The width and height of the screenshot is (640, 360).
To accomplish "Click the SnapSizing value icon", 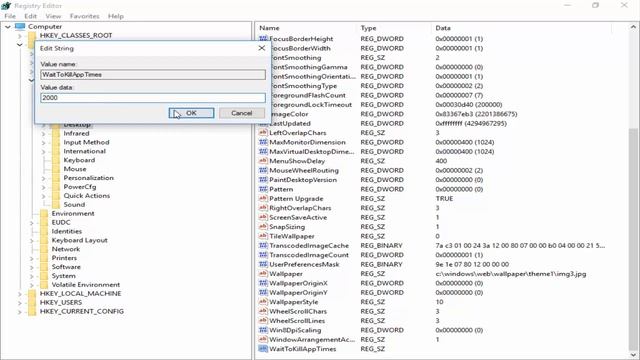I will [x=263, y=227].
